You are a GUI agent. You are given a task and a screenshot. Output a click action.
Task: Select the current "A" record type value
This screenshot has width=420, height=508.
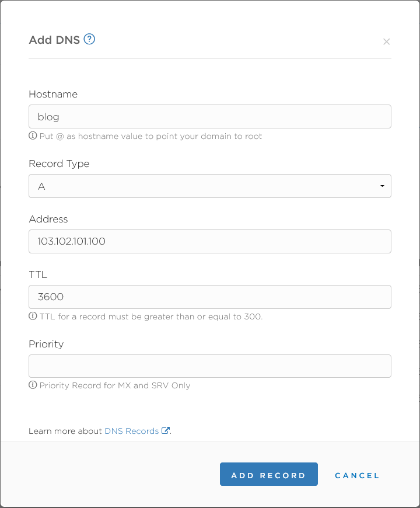point(210,186)
